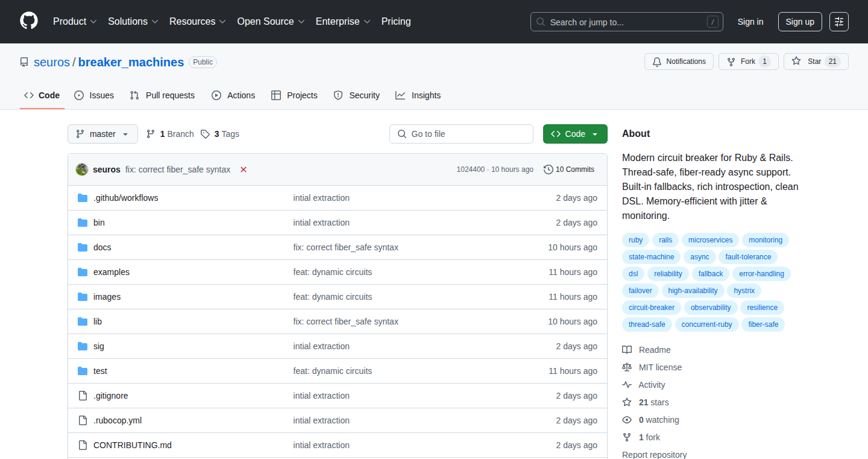Click the .github/workflows folder icon
This screenshot has height=459, width=868.
point(83,198)
